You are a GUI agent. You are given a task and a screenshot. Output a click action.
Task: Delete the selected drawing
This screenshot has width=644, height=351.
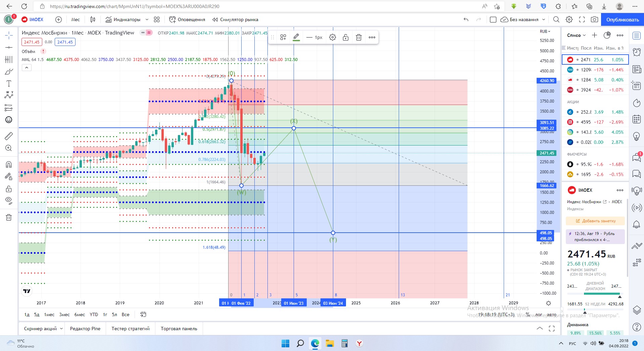click(359, 37)
